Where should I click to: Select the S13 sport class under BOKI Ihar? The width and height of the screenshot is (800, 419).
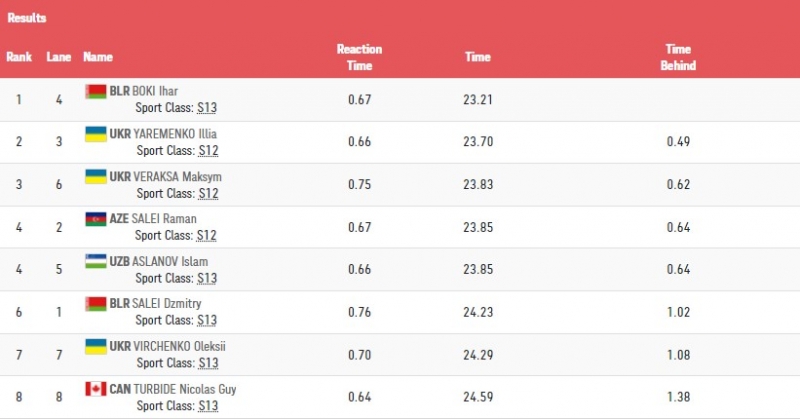[x=207, y=109]
